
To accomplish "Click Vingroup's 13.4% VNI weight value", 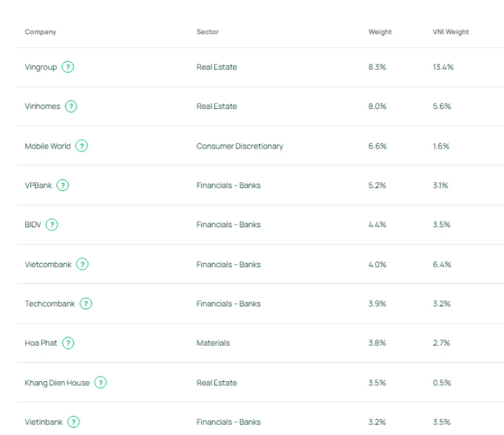I will tap(443, 67).
